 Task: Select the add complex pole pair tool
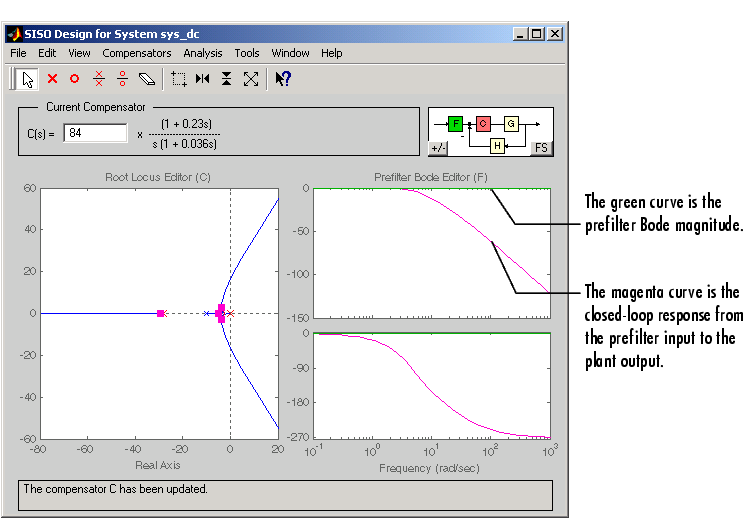click(98, 78)
